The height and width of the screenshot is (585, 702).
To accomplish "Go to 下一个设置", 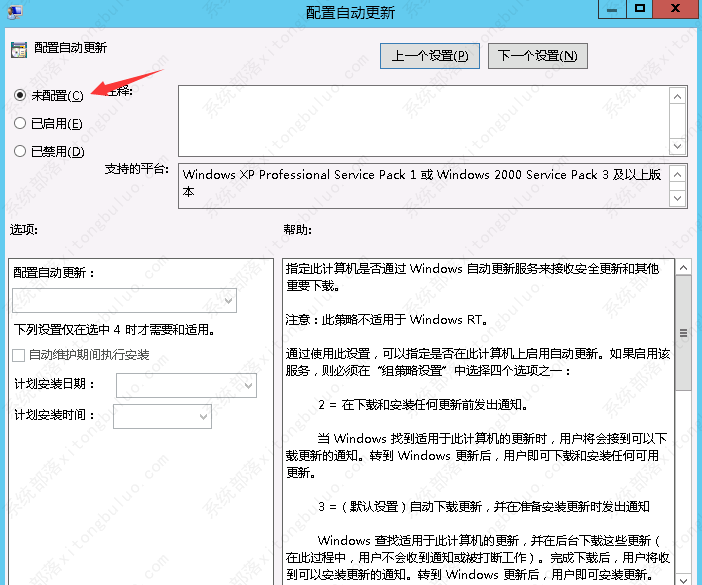I will point(537,55).
